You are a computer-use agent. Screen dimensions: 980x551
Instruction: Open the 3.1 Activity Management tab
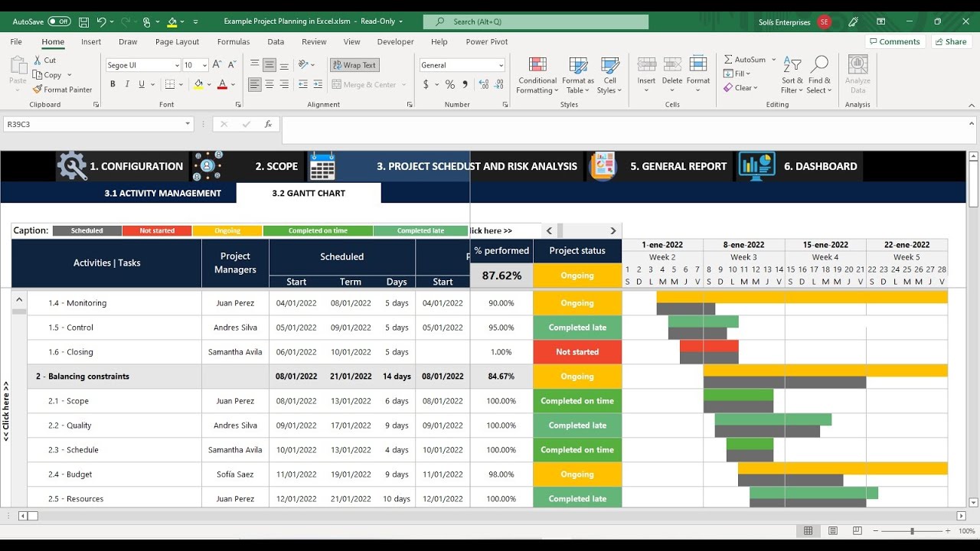click(162, 193)
